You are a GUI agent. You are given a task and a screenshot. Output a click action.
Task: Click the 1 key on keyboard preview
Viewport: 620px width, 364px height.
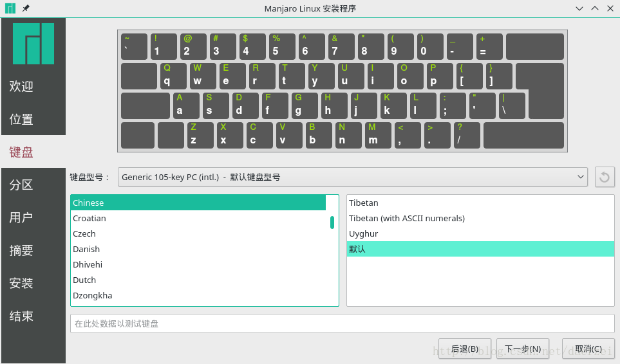[x=164, y=46]
